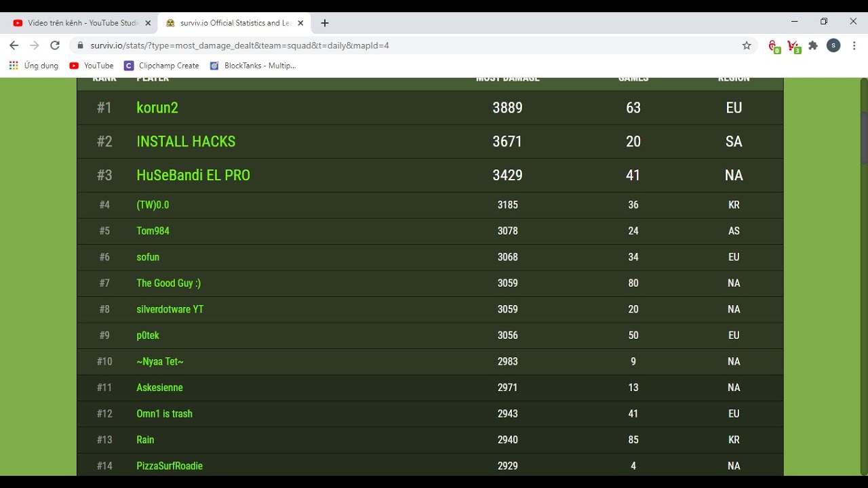Go back to previous page
Screen dimensions: 868x488
point(14,45)
